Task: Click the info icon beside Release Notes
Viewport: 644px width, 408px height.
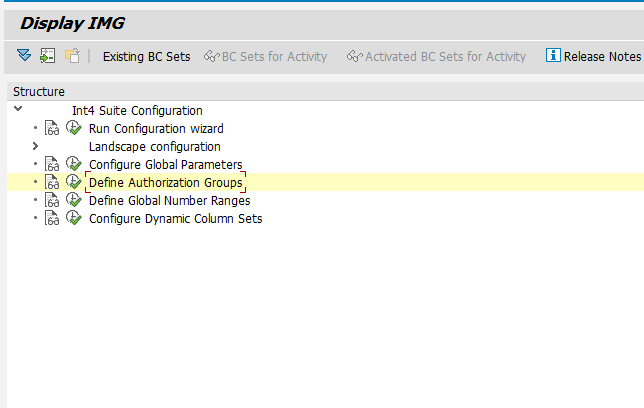Action: 553,56
